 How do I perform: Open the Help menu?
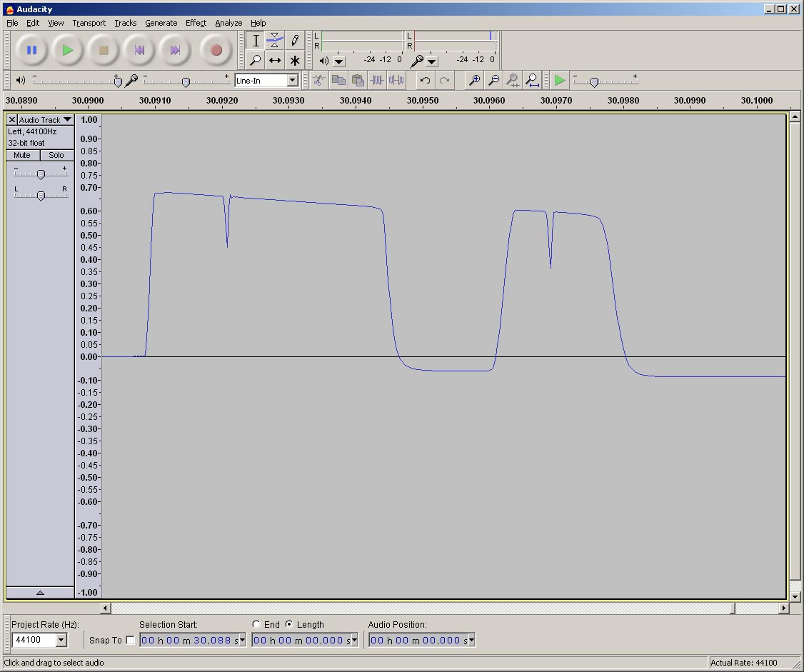tap(258, 23)
